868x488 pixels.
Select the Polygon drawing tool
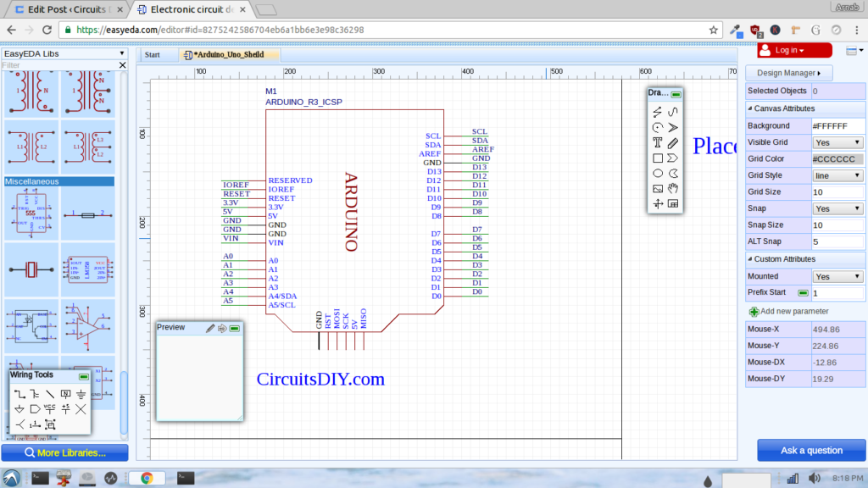pos(672,158)
